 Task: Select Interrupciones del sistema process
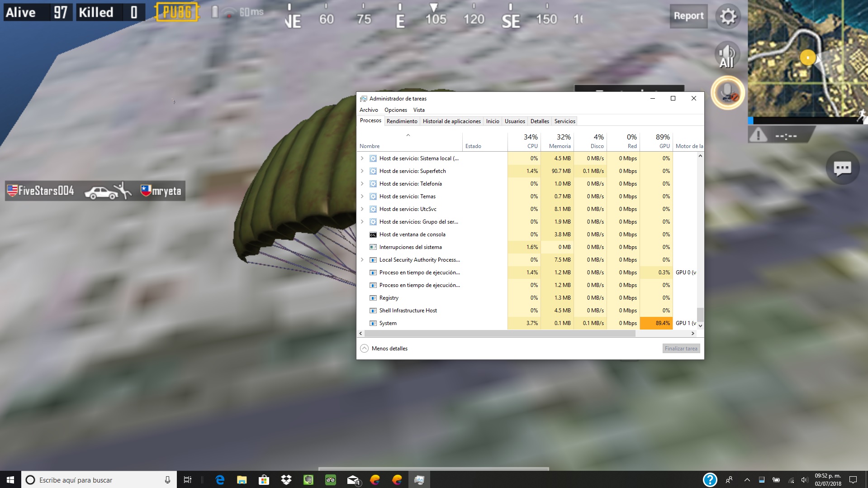[527, 247]
